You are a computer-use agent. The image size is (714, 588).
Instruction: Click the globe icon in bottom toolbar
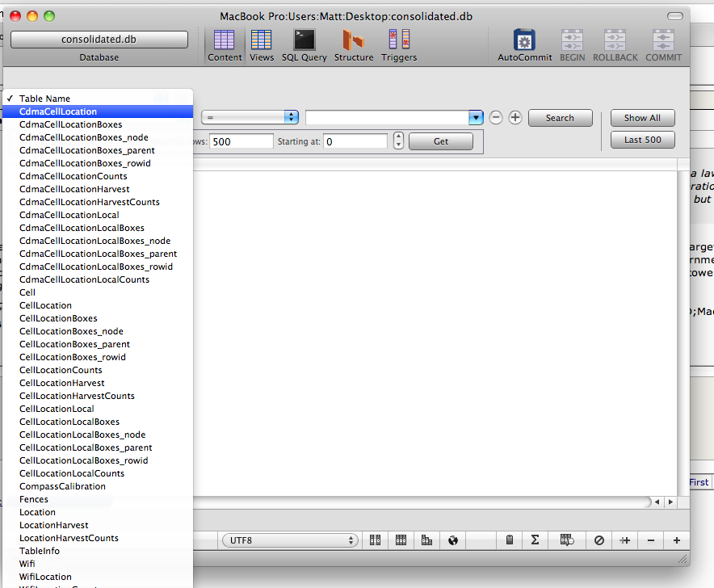(x=452, y=540)
